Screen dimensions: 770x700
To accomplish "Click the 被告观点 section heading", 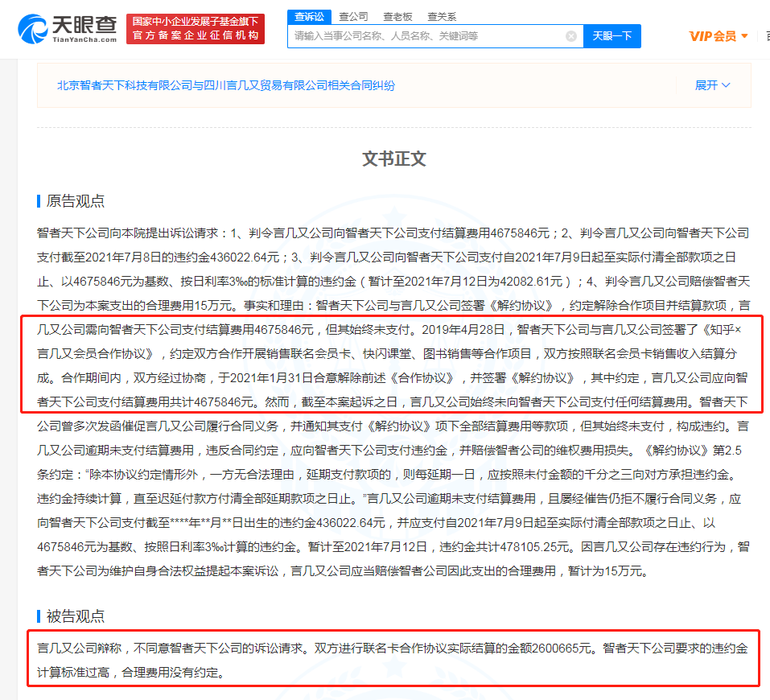I will coord(75,616).
